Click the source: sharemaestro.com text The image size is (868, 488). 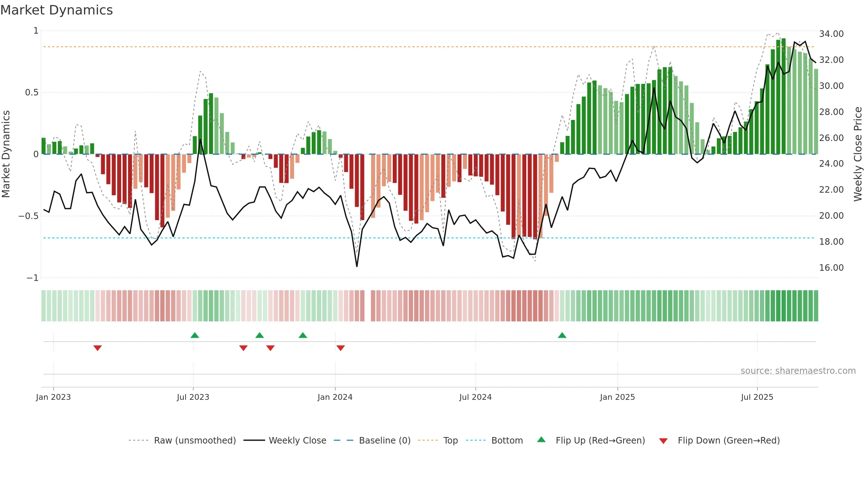tap(798, 371)
